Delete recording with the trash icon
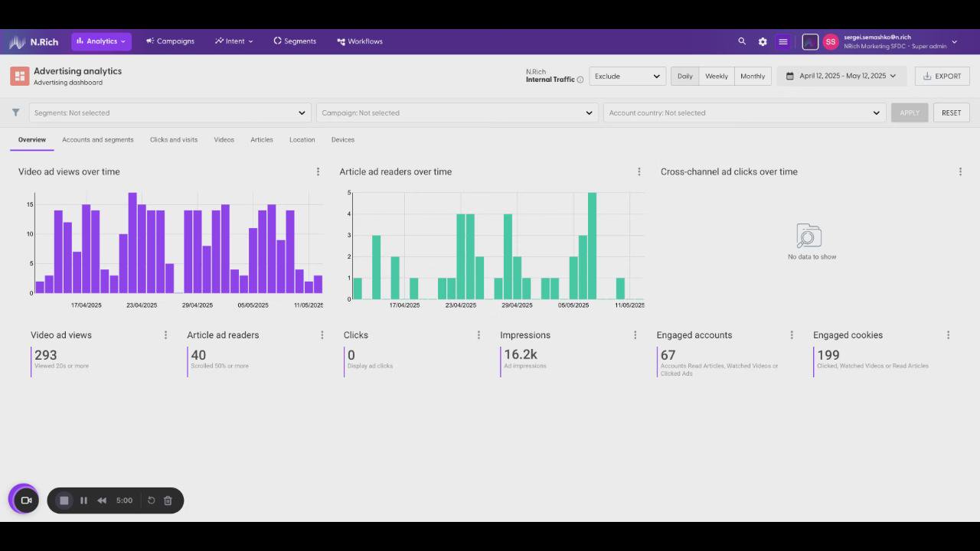The width and height of the screenshot is (980, 551). pos(168,500)
